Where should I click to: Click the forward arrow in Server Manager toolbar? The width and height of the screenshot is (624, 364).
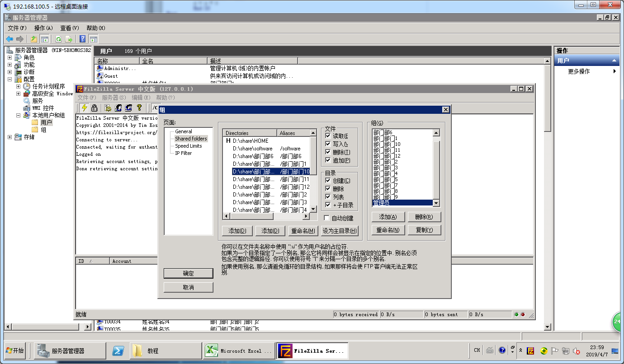pyautogui.click(x=19, y=39)
